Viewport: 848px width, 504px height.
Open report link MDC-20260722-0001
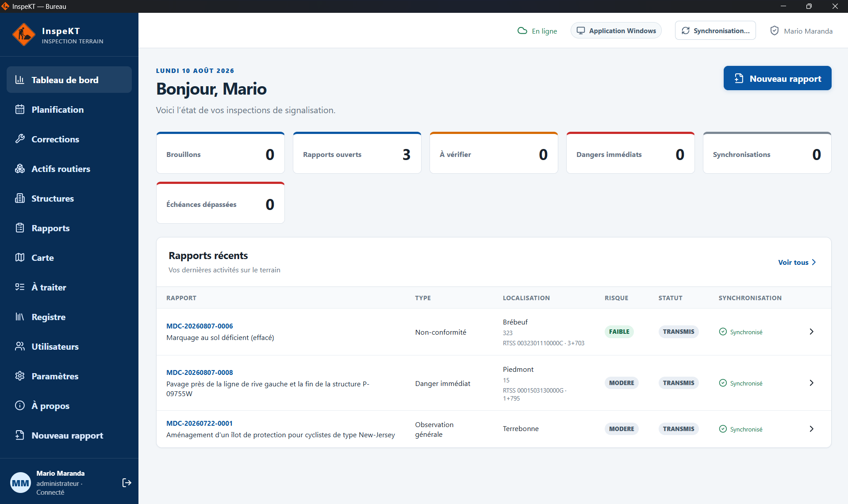coord(200,423)
